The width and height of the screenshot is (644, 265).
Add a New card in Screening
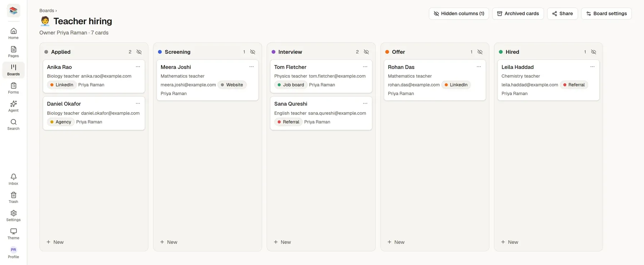(x=169, y=242)
